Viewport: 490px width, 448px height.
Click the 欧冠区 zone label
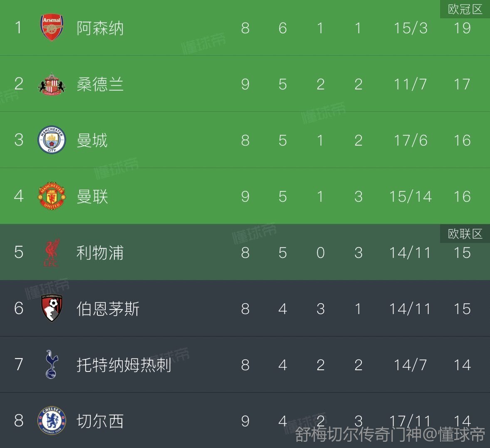[x=465, y=9]
